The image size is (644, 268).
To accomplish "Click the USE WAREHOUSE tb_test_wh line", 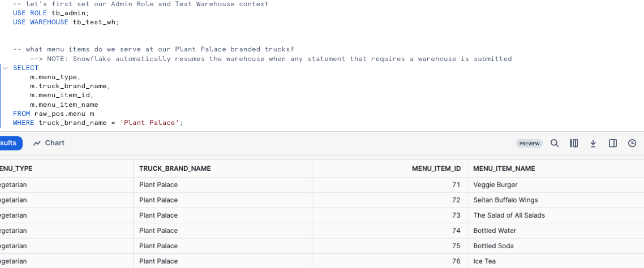I will [66, 22].
